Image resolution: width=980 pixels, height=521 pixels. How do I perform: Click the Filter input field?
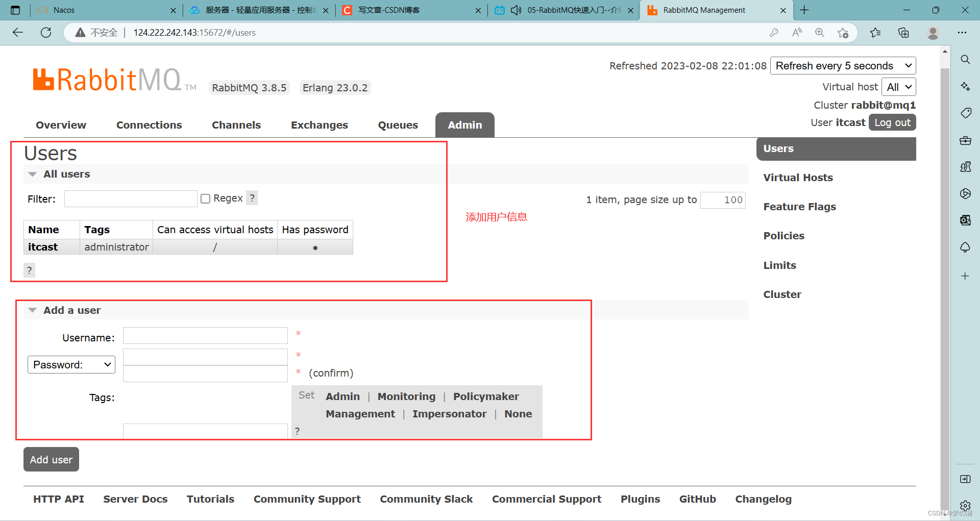(131, 199)
